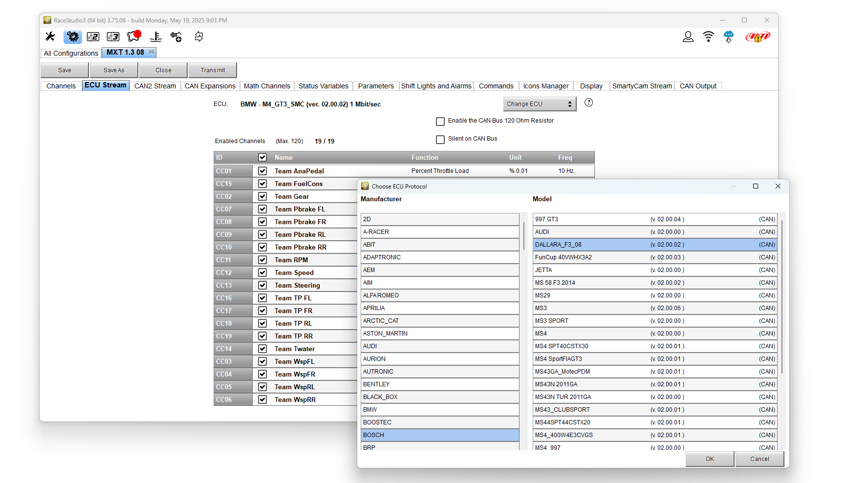Uncheck the Team RPM channel
The image size is (868, 483).
262,260
